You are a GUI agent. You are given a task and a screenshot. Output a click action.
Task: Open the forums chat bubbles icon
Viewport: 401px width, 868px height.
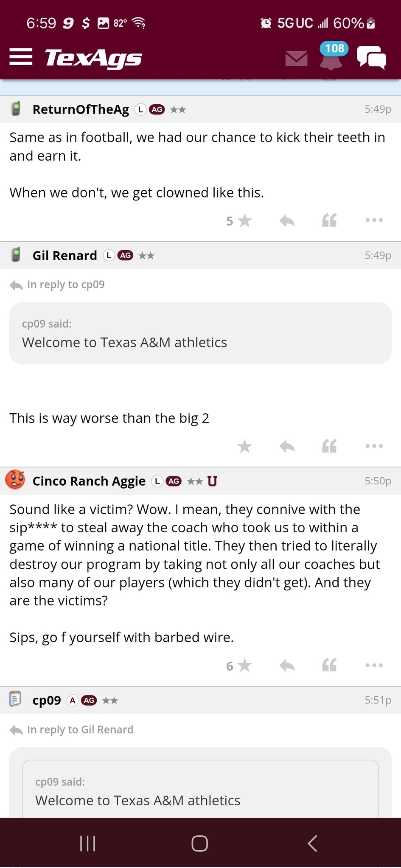(372, 57)
